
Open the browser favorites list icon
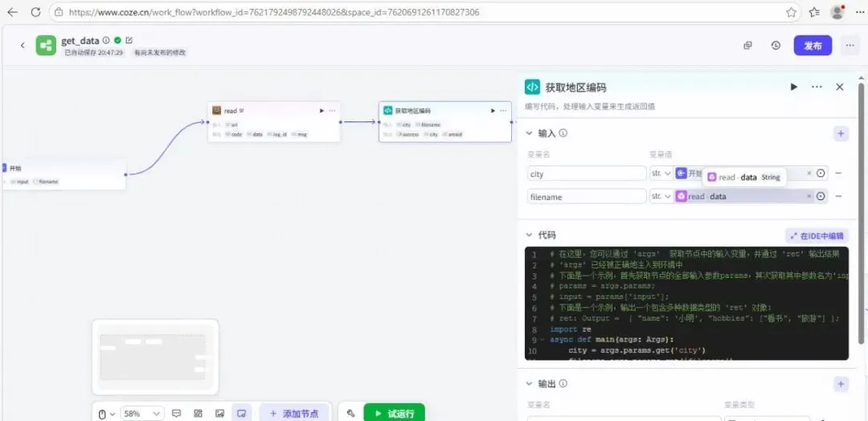(814, 12)
